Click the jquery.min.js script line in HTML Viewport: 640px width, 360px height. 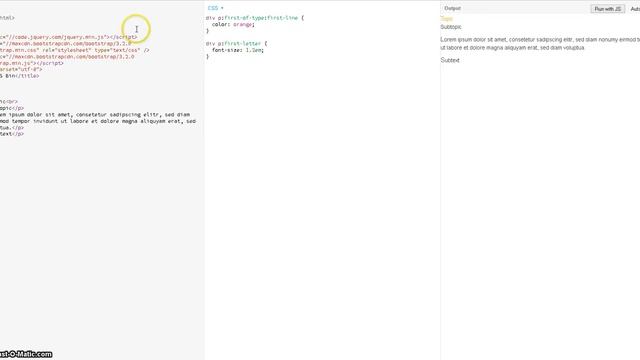pos(69,37)
